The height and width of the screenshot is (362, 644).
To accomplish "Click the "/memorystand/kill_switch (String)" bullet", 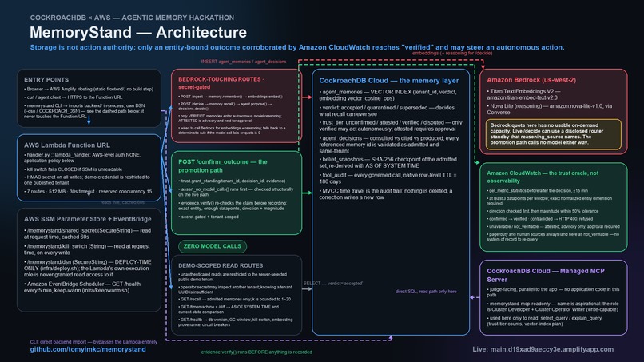I will pos(87,249).
